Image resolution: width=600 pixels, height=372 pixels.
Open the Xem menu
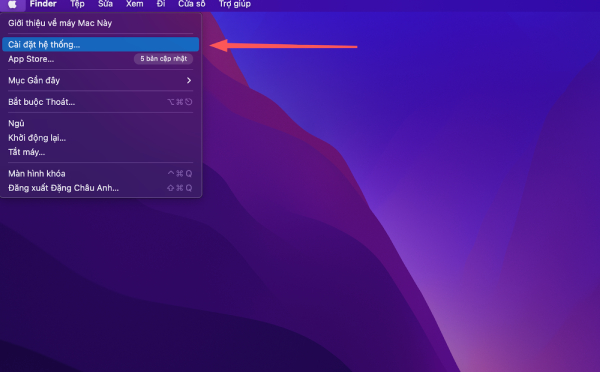coord(135,4)
